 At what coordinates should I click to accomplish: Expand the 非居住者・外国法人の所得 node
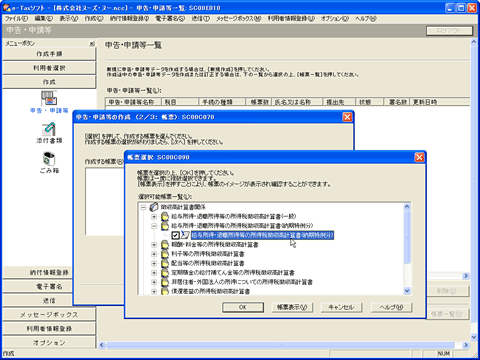tap(154, 282)
